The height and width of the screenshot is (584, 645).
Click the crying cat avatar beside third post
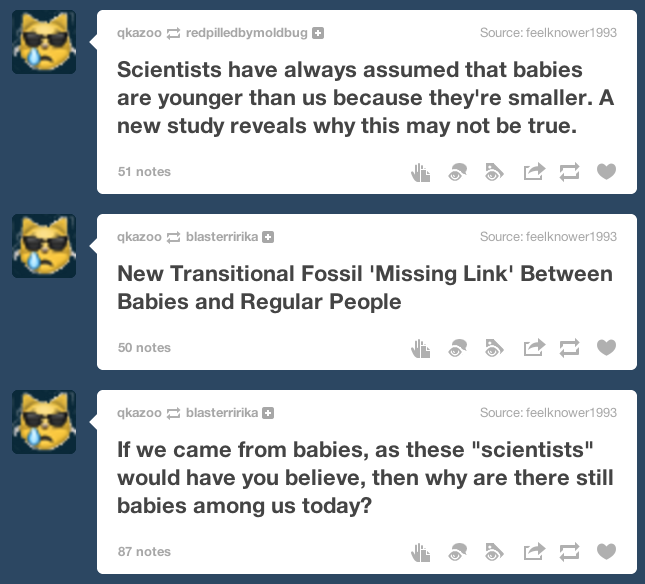tap(44, 421)
